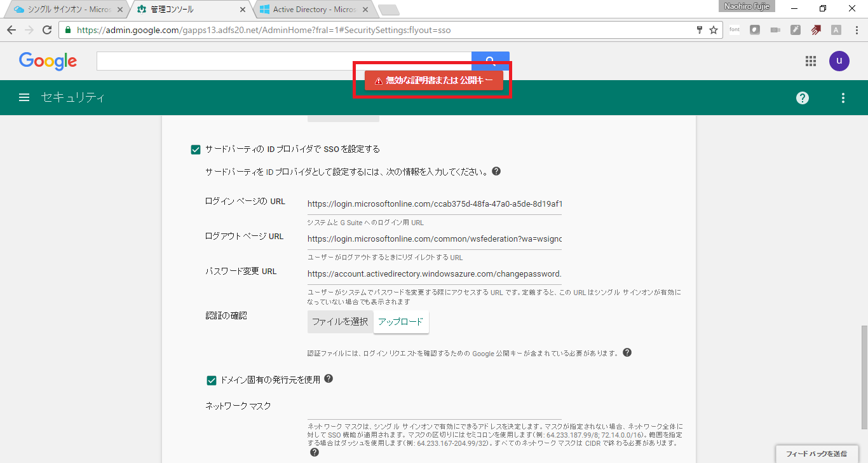868x463 pixels.
Task: Open Chrome's vertical three-dot menu
Action: [857, 29]
